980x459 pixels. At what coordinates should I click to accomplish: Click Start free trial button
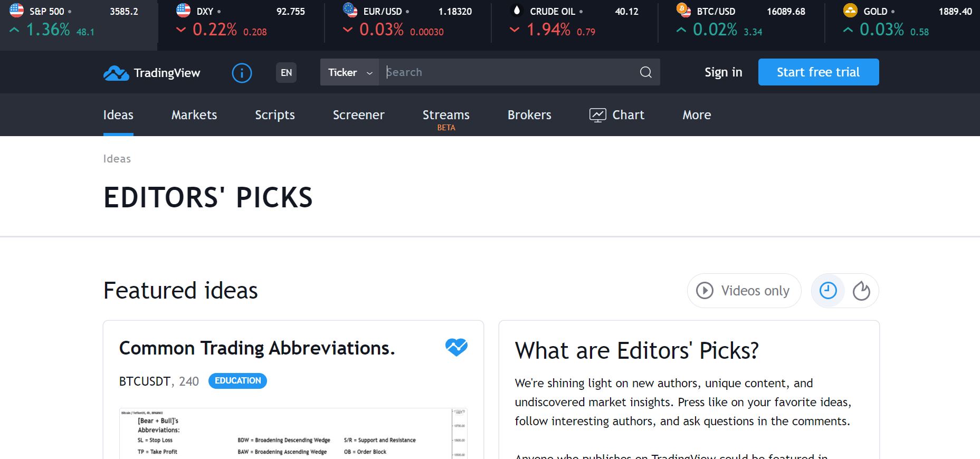(x=819, y=72)
